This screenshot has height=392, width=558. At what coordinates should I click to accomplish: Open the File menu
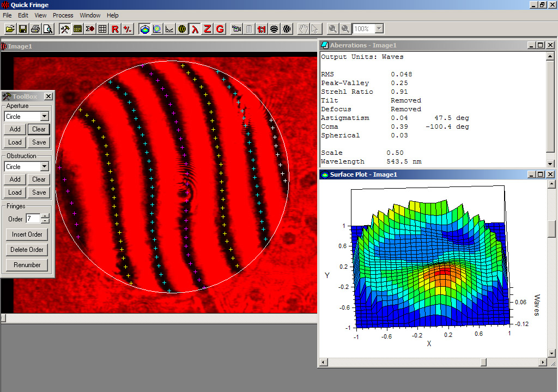7,15
